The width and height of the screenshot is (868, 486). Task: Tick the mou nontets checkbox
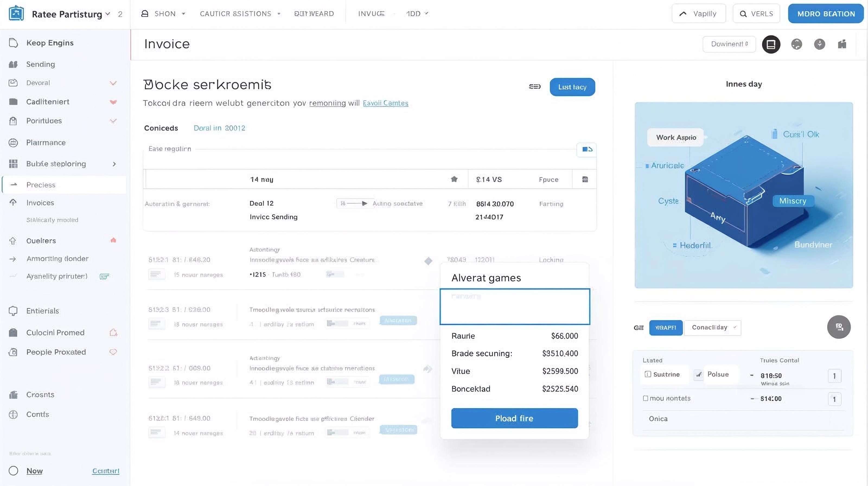645,398
